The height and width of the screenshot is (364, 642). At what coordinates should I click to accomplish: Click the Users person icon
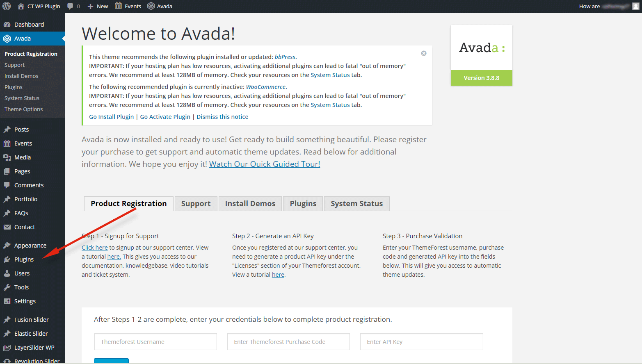pos(7,273)
